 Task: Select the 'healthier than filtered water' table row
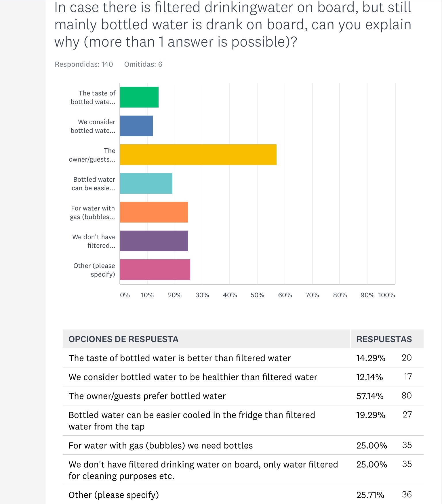pos(193,377)
